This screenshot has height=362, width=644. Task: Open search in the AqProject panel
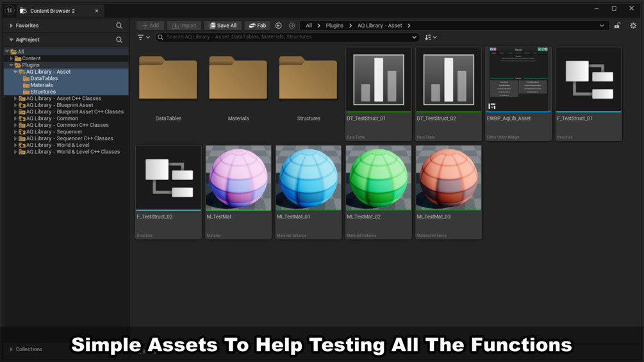pyautogui.click(x=119, y=40)
